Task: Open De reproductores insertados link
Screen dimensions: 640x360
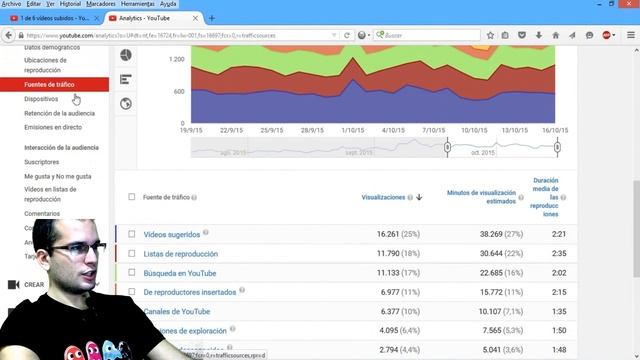Action: [190, 292]
